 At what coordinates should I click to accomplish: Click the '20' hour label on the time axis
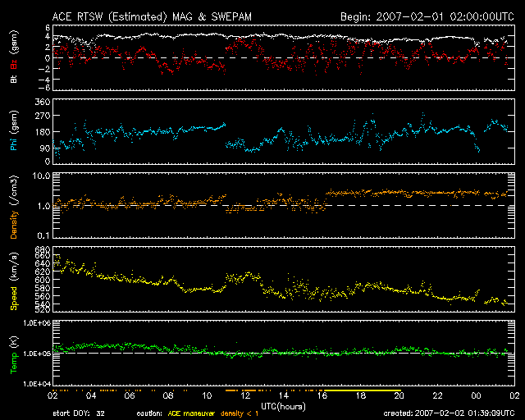pyautogui.click(x=399, y=395)
